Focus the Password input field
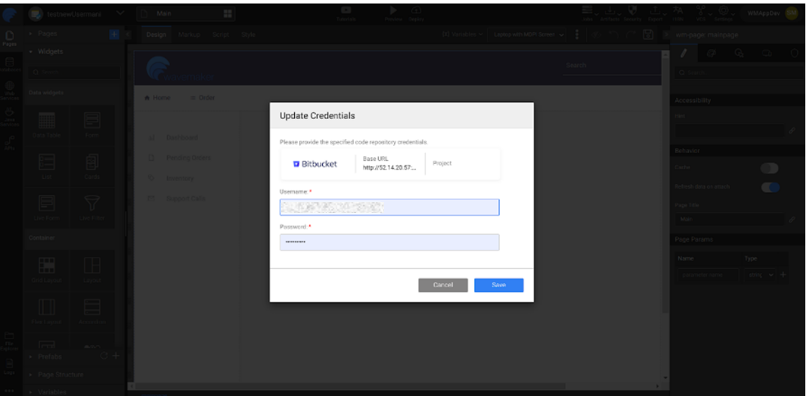Viewport: 807px width, 397px height. click(389, 242)
